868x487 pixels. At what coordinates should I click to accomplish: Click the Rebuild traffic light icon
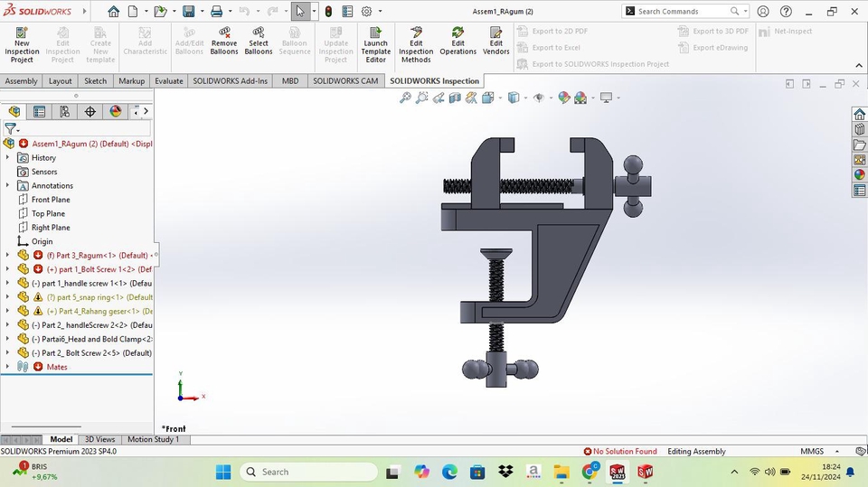pyautogui.click(x=328, y=11)
